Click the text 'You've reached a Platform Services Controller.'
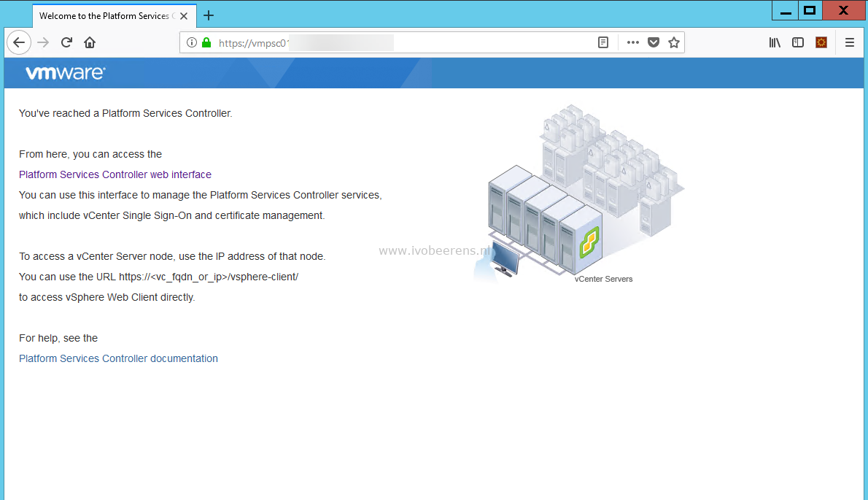868x500 pixels. pos(125,113)
